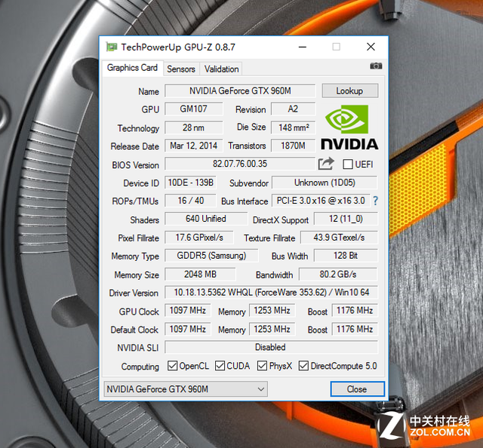Screen dimensions: 483x448
Task: Click the Bandwidth field 80.2 GB/s
Action: click(x=338, y=274)
